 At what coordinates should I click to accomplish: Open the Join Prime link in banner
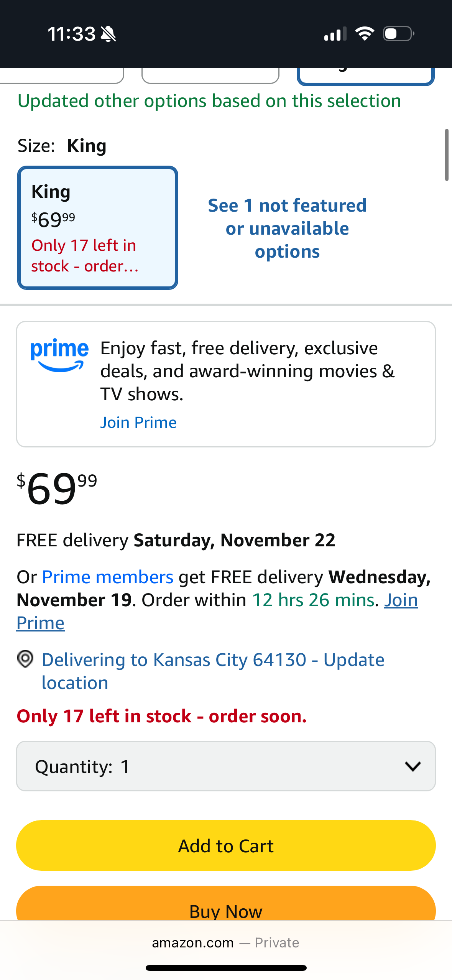[x=138, y=423]
